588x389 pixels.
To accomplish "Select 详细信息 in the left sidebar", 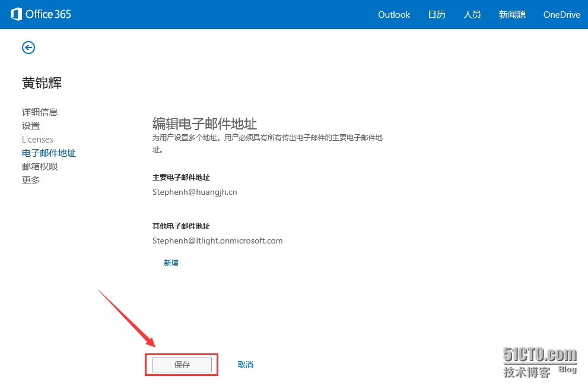I will pyautogui.click(x=40, y=112).
